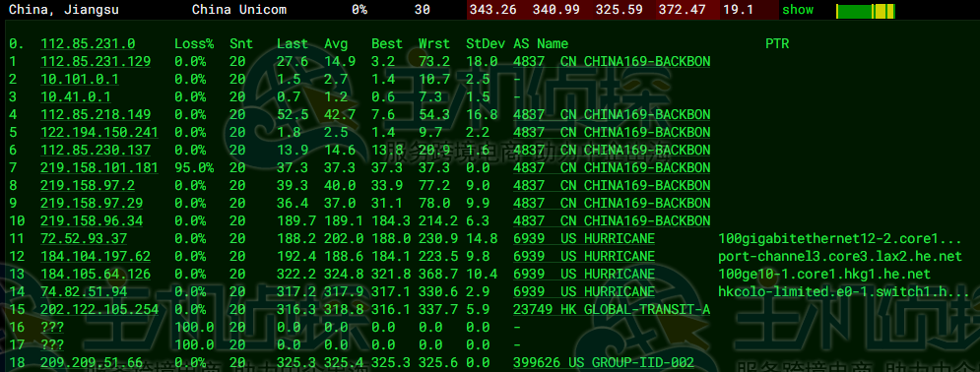The width and height of the screenshot is (980, 372).
Task: Open IP address 10.101.0.1 link
Action: click(80, 80)
